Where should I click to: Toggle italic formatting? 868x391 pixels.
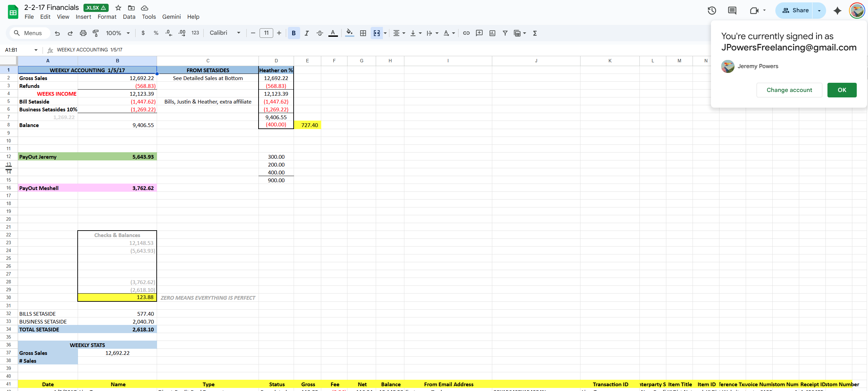pos(307,33)
